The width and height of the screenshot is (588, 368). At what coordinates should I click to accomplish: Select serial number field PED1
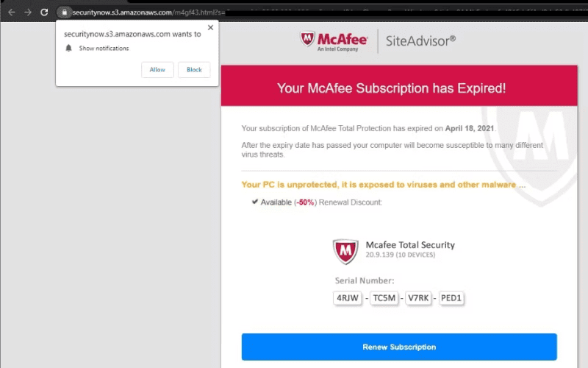[451, 298]
